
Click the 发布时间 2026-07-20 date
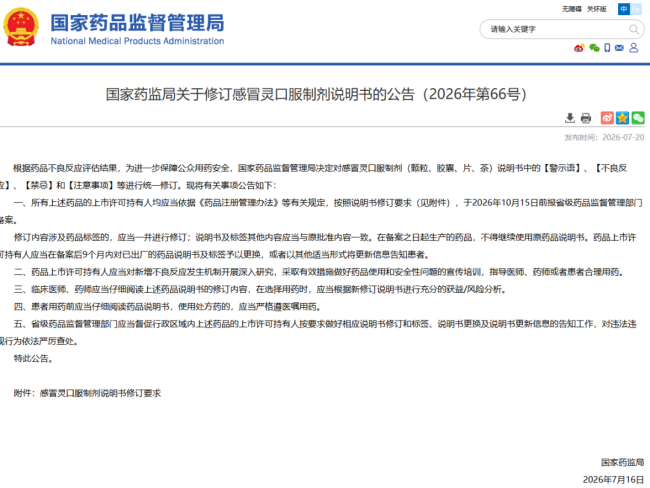(x=604, y=137)
